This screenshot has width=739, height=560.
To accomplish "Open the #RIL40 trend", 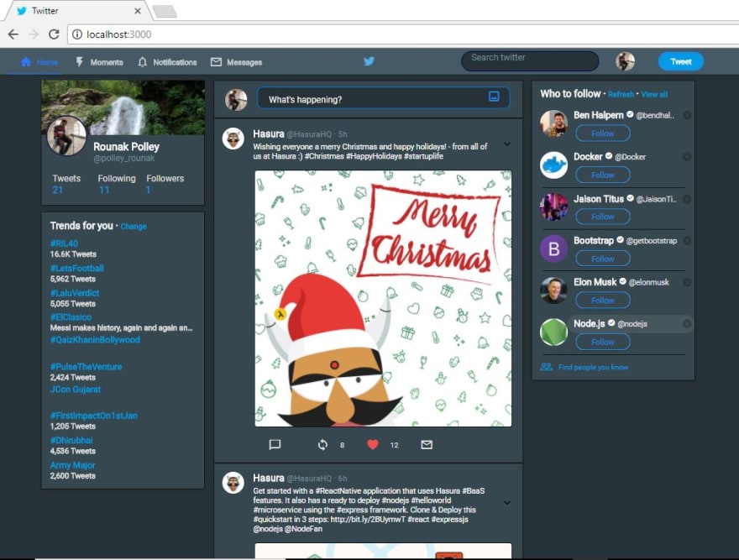I will 64,243.
